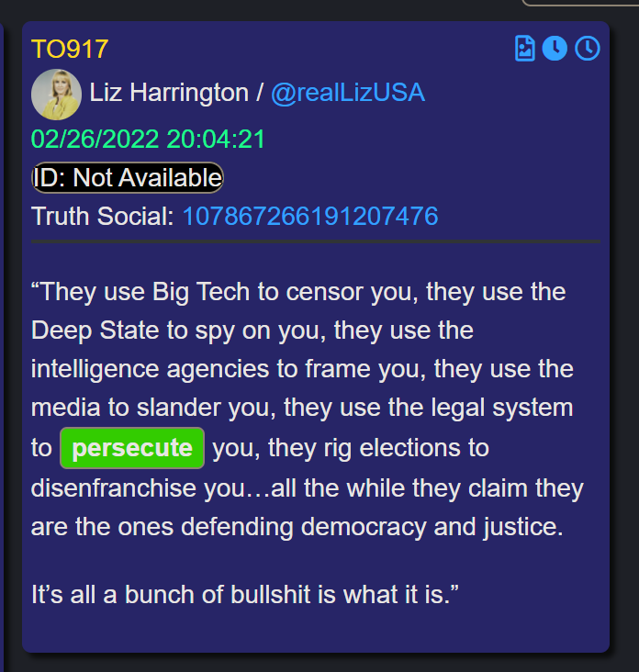
Task: Select the post number TO917
Action: click(x=70, y=49)
